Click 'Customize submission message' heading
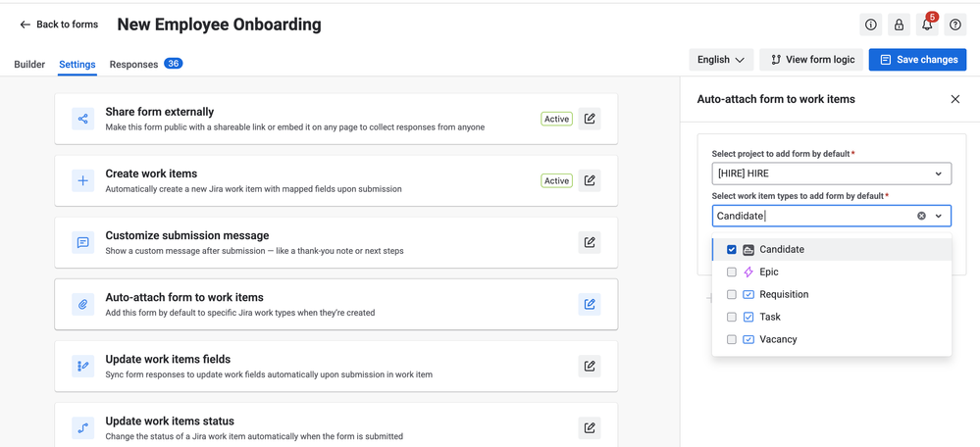Image resolution: width=980 pixels, height=447 pixels. coord(186,235)
